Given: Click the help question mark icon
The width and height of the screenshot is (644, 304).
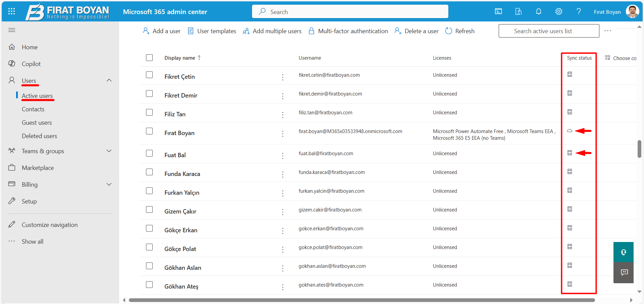Looking at the screenshot, I should coord(579,12).
